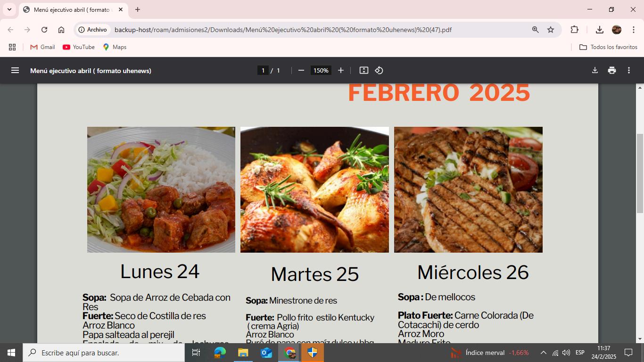Click the scrollbar up arrow

click(x=640, y=88)
